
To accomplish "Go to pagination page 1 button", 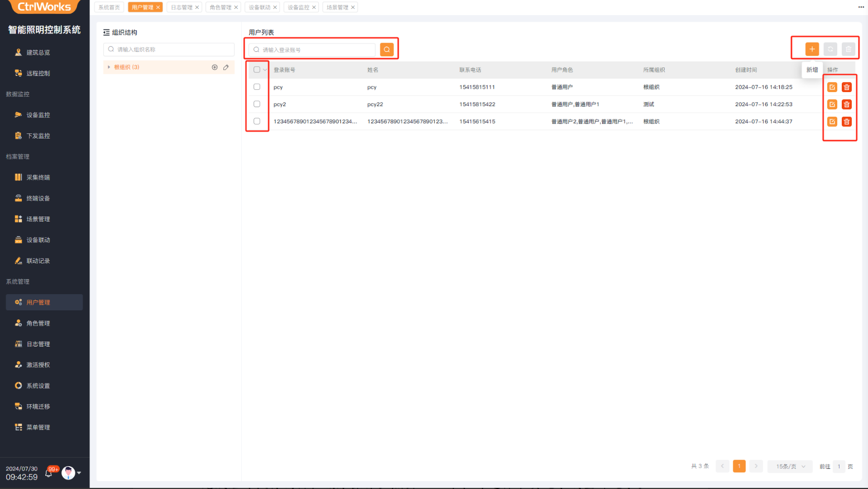I will tap(739, 466).
